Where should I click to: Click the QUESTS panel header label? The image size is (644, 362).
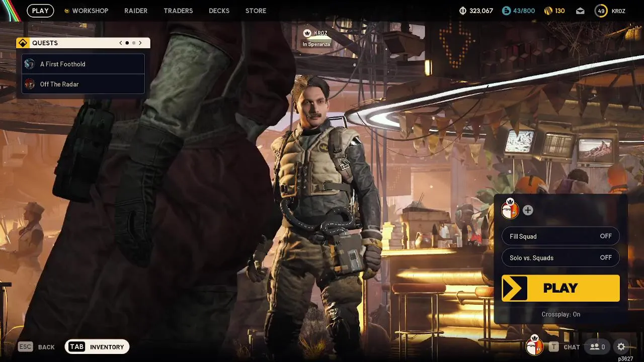[x=45, y=43]
